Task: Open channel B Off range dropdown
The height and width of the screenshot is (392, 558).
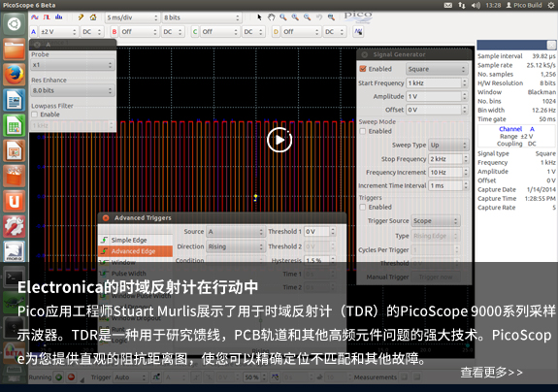Action: tap(139, 32)
